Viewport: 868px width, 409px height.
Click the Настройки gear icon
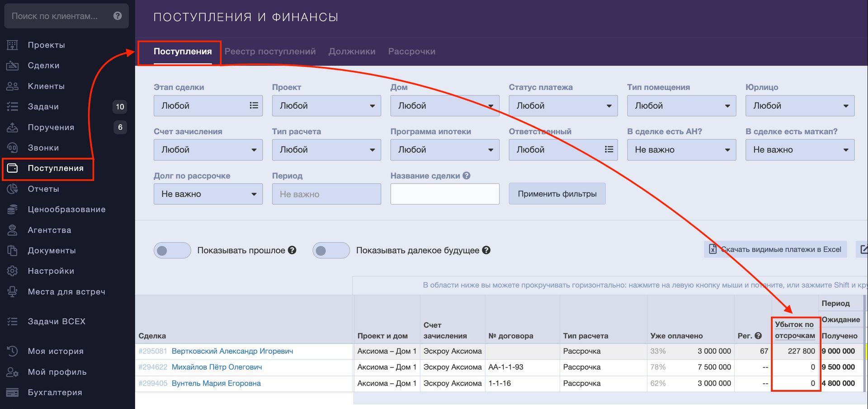12,271
